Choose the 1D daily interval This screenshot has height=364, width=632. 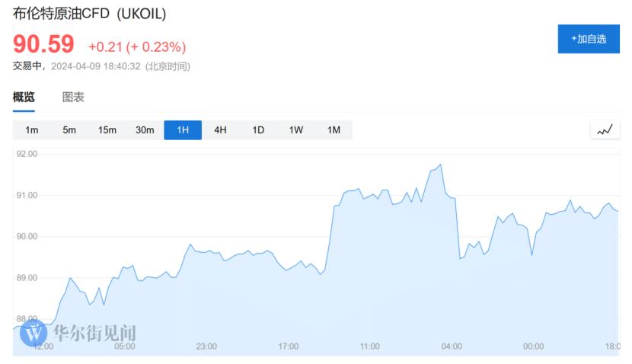[x=258, y=130]
